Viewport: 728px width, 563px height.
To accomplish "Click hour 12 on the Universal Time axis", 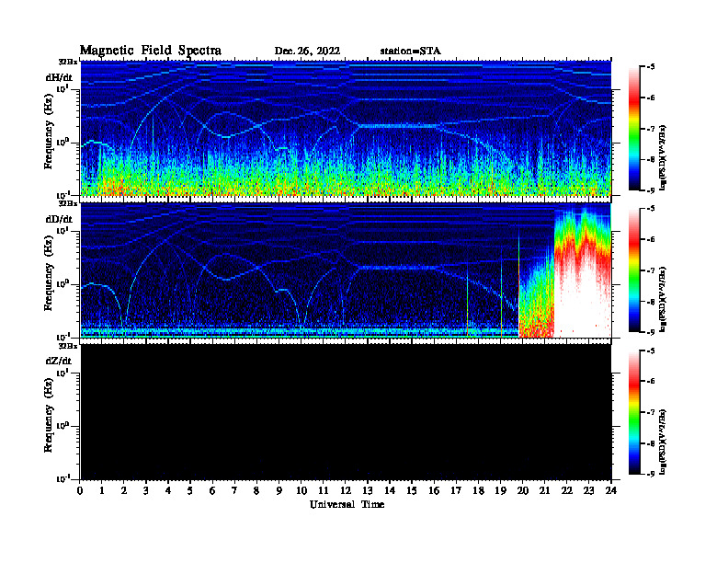I will 345,490.
